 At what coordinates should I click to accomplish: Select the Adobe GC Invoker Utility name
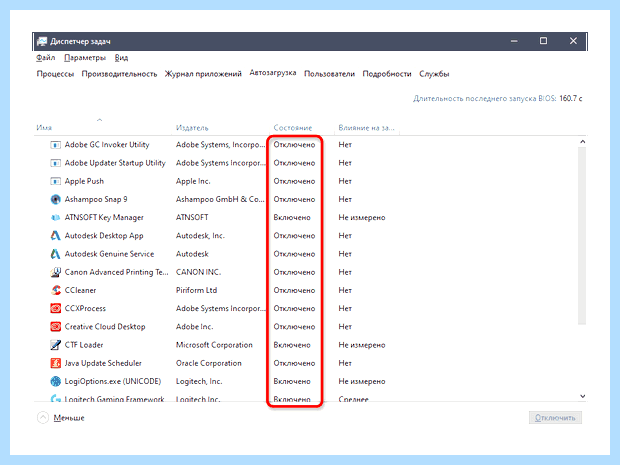[107, 145]
